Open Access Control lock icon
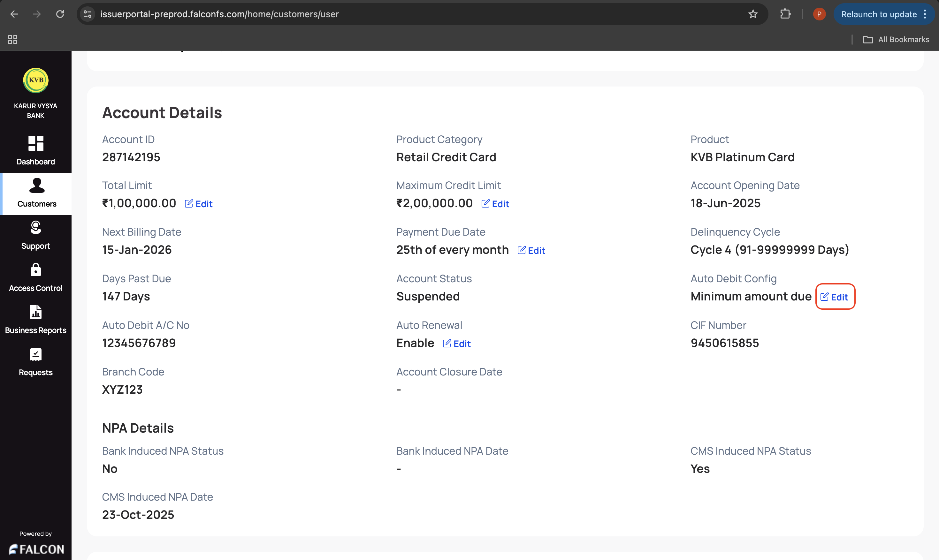The height and width of the screenshot is (560, 939). [36, 270]
